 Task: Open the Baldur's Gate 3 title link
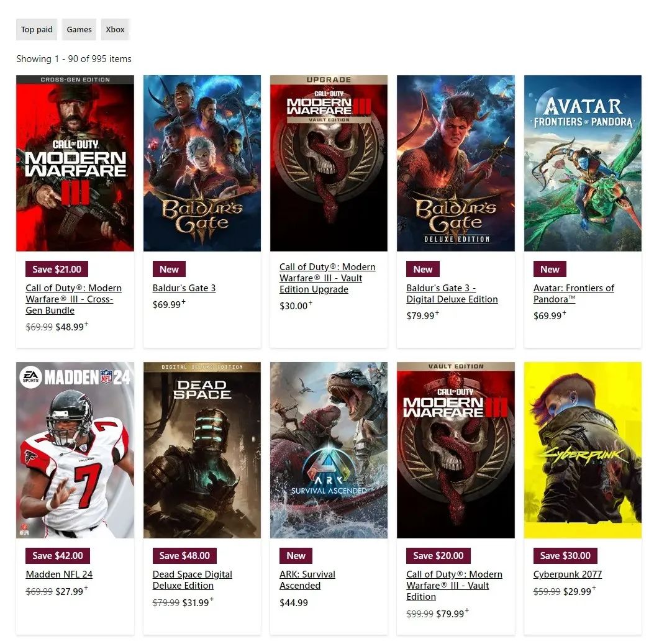point(184,288)
